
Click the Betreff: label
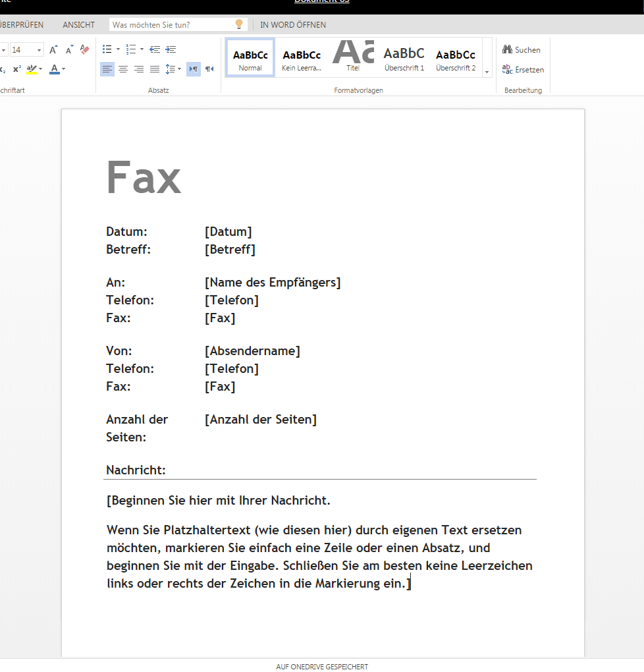click(128, 250)
